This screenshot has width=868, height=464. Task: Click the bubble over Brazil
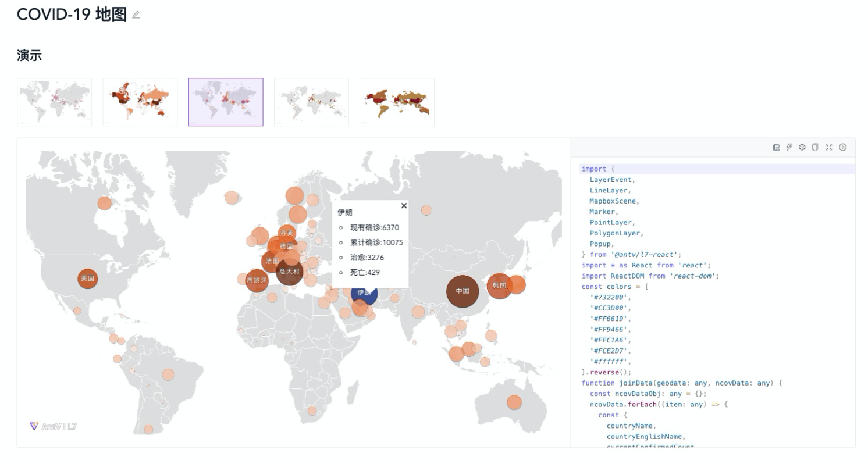pyautogui.click(x=168, y=374)
